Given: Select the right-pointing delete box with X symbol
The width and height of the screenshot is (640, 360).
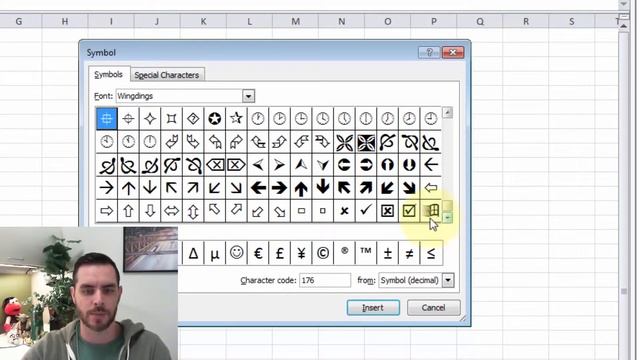Looking at the screenshot, I should [x=236, y=165].
